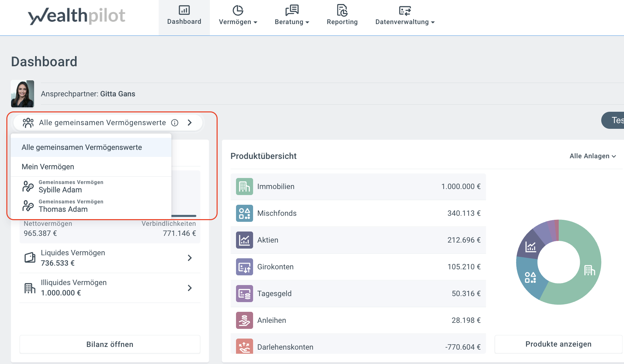The width and height of the screenshot is (624, 364).
Task: Expand the Liquides Vermögen row chevron
Action: pos(189,258)
